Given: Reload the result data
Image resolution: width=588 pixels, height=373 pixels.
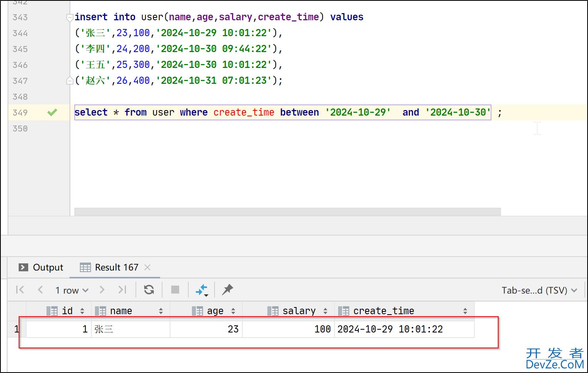Looking at the screenshot, I should 149,290.
